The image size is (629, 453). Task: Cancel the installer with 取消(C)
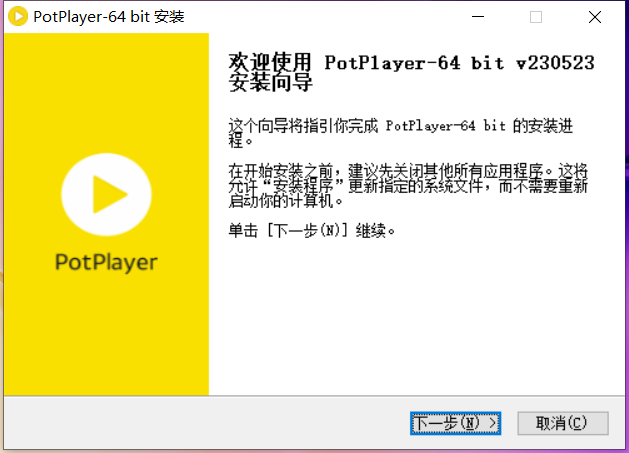click(x=563, y=423)
